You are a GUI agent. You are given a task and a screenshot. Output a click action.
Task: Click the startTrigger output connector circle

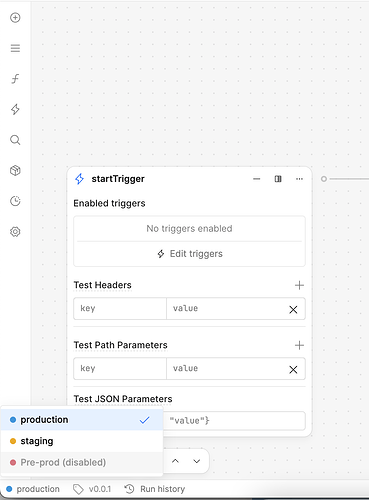click(324, 179)
